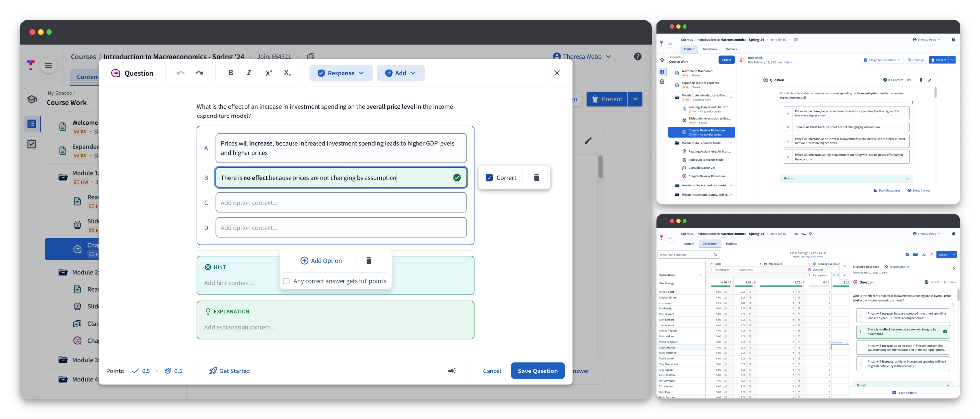Click option C Add option content field
The width and height of the screenshot is (980, 419).
[x=341, y=203]
